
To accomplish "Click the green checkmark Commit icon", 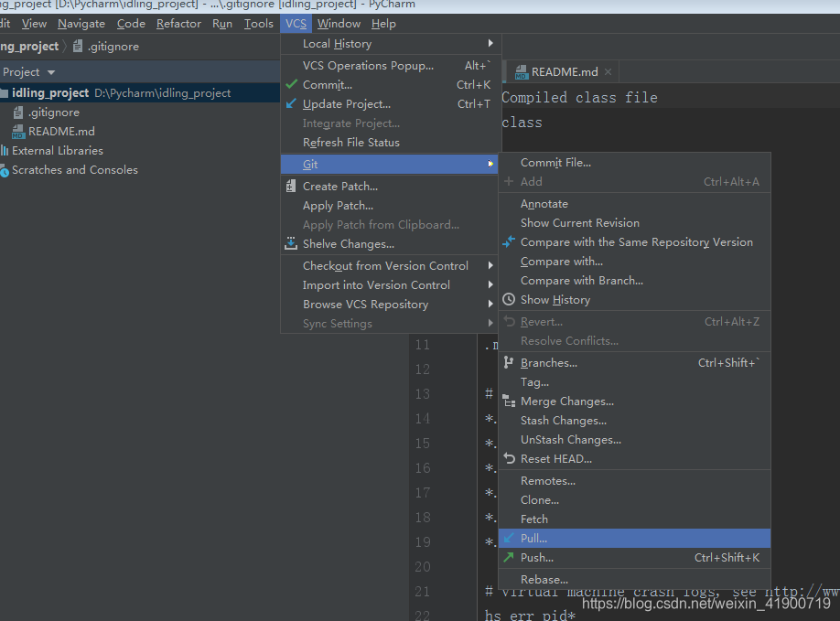I will pyautogui.click(x=291, y=84).
